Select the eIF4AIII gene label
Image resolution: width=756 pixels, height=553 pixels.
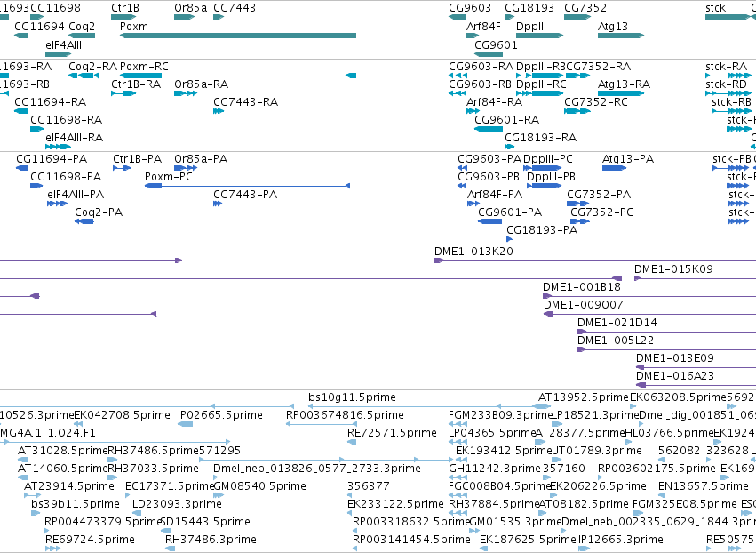pyautogui.click(x=64, y=44)
